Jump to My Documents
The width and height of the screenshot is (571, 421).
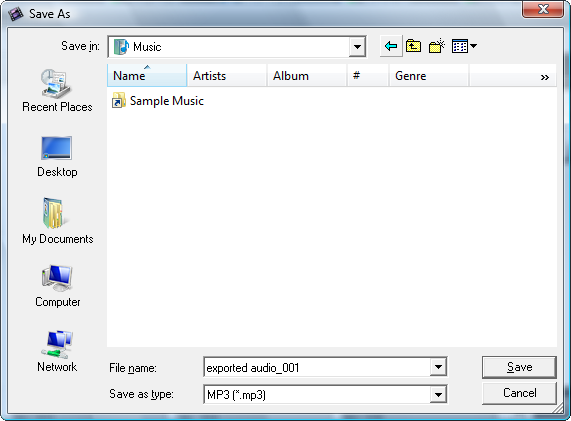(x=58, y=221)
